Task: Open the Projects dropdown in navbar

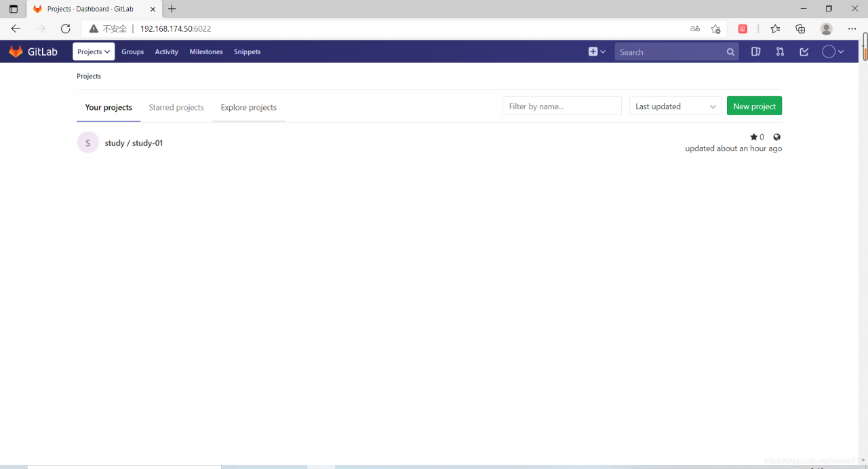Action: [94, 52]
